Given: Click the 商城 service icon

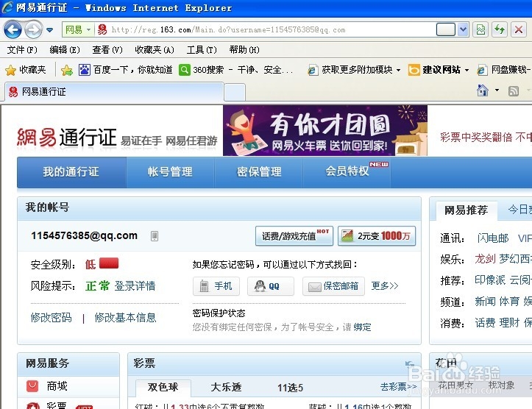Looking at the screenshot, I should [x=32, y=386].
